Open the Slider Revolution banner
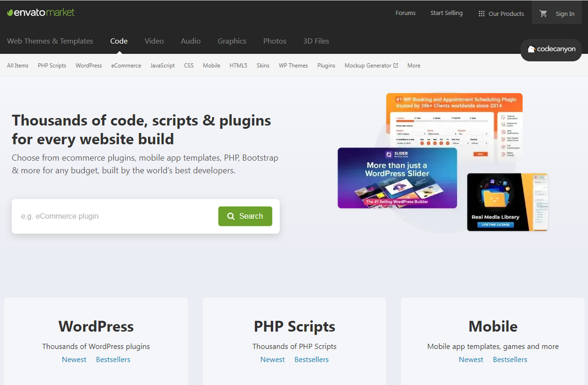 [397, 178]
